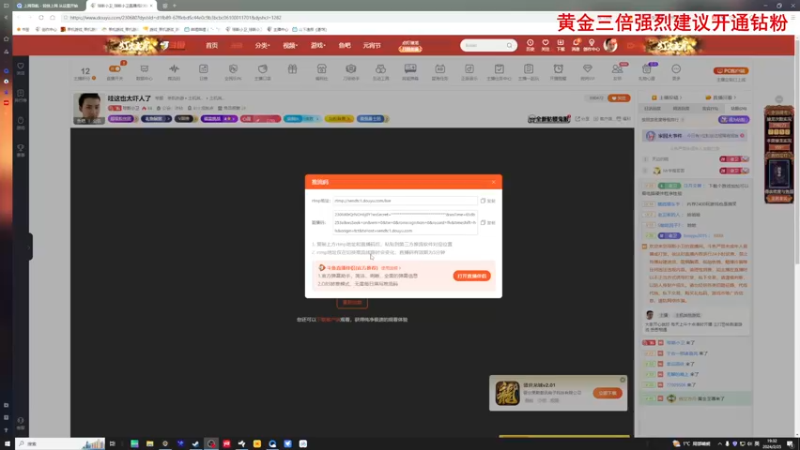Image resolution: width=800 pixels, height=450 pixels.
Task: Copy the rtmp address in the dialog
Action: click(488, 201)
